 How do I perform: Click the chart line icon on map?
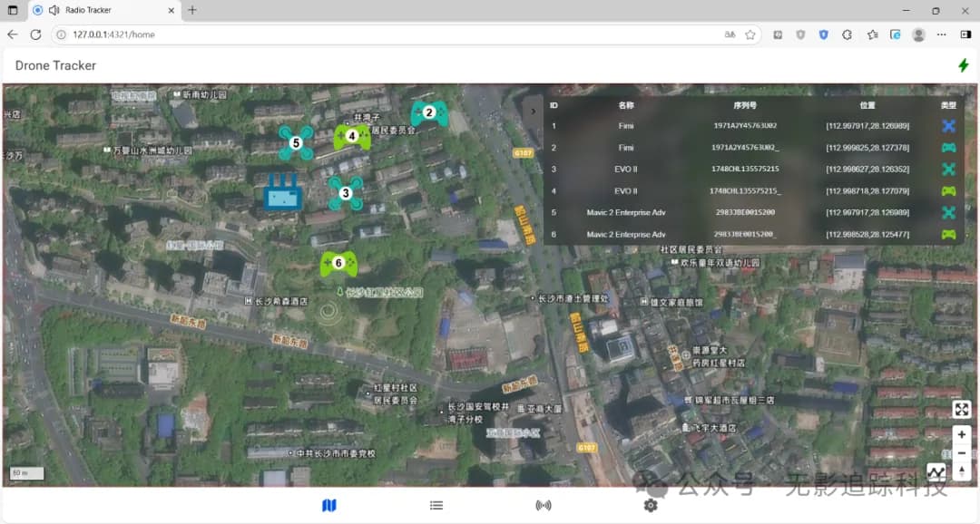tap(936, 472)
